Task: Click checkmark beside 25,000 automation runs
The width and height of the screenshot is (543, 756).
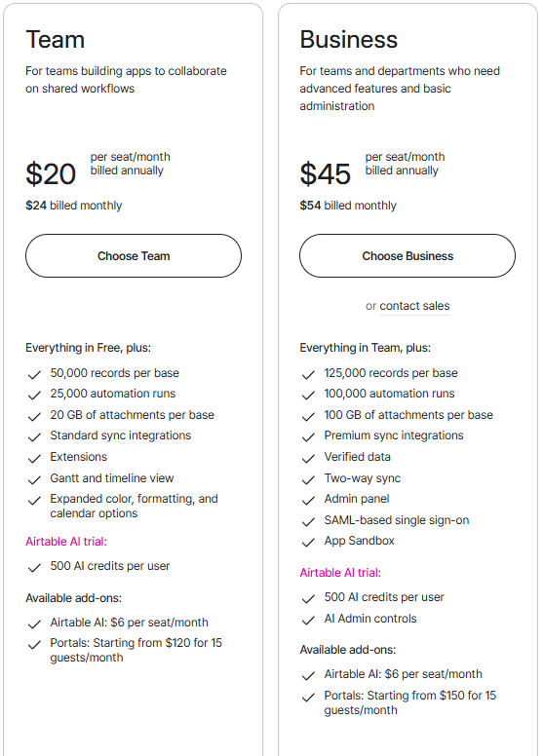Action: (x=34, y=396)
